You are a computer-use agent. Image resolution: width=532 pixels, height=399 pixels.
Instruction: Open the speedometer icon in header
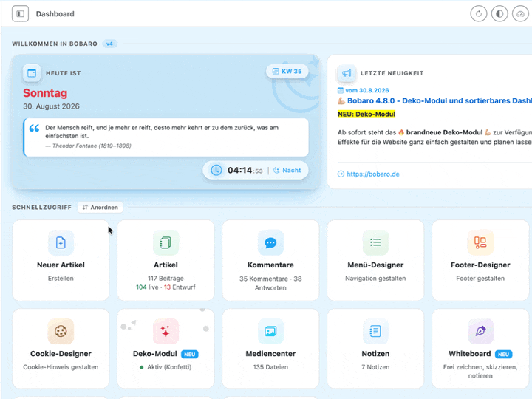pyautogui.click(x=520, y=14)
